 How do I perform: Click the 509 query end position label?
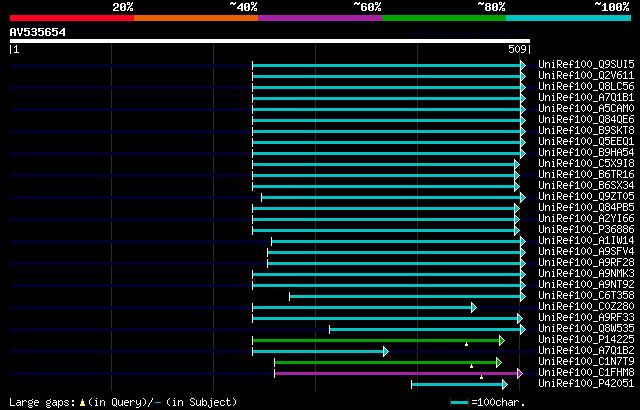[517, 49]
